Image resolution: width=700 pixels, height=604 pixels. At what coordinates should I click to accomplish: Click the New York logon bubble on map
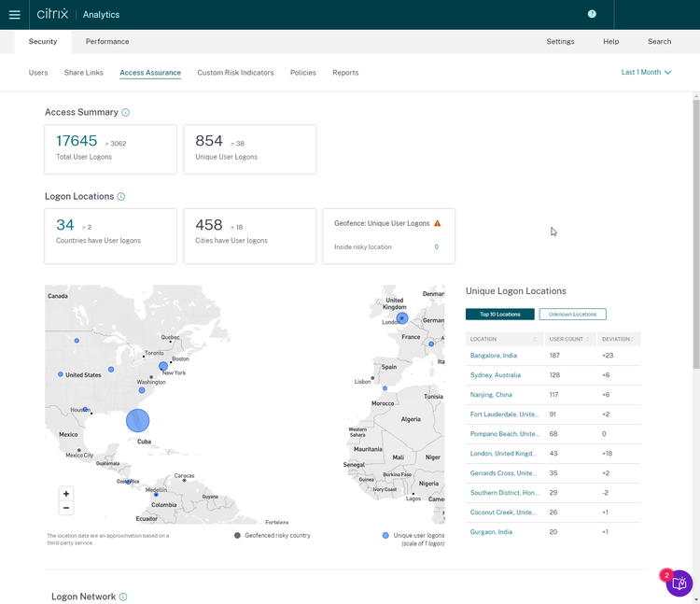pyautogui.click(x=163, y=366)
